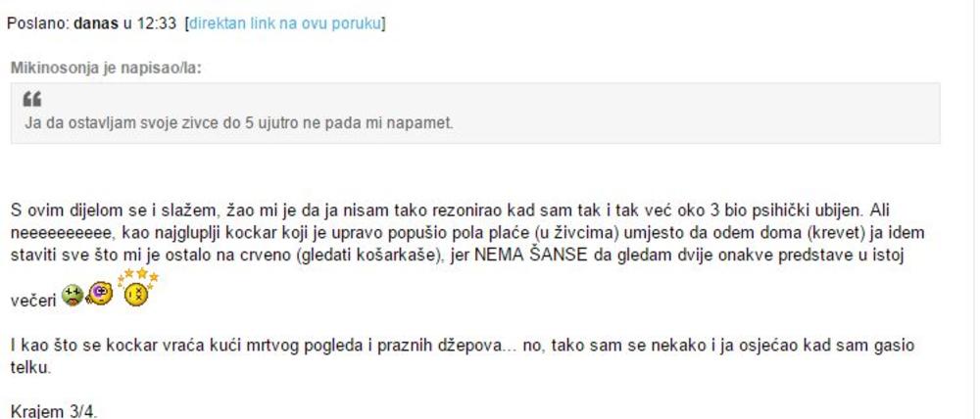The width and height of the screenshot is (980, 419).
Task: Click the 'Mikinosonja je napisao/la:' author label
Action: click(x=107, y=69)
